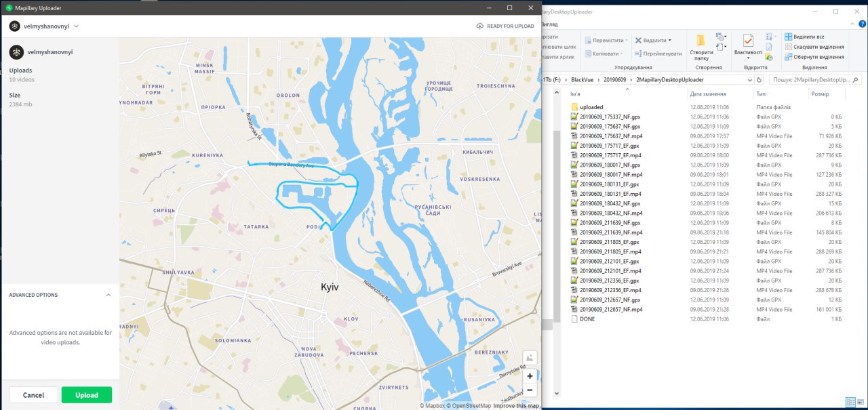Image resolution: width=868 pixels, height=410 pixels.
Task: Click the Ready For Upload cloud icon
Action: point(480,26)
